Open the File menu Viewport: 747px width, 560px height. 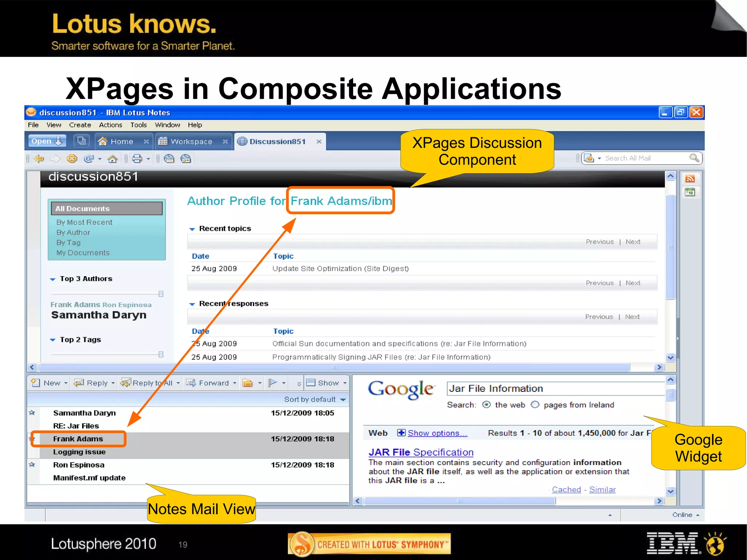33,125
